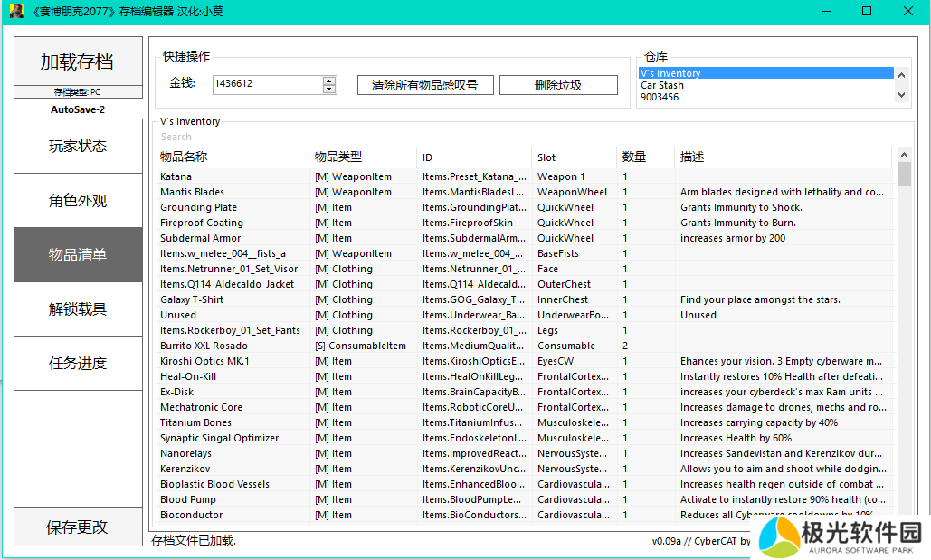Click the 保存更改 save changes button
This screenshot has height=560, width=931.
point(78,527)
